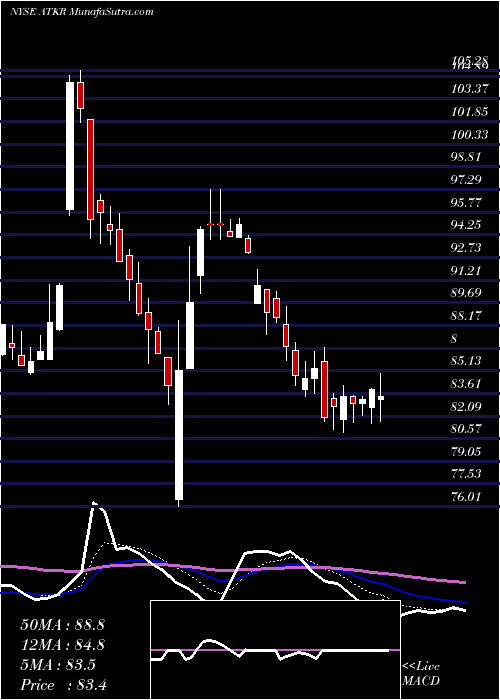500x700 pixels.
Task: Click the 97.29 price axis label
Action: click(467, 180)
